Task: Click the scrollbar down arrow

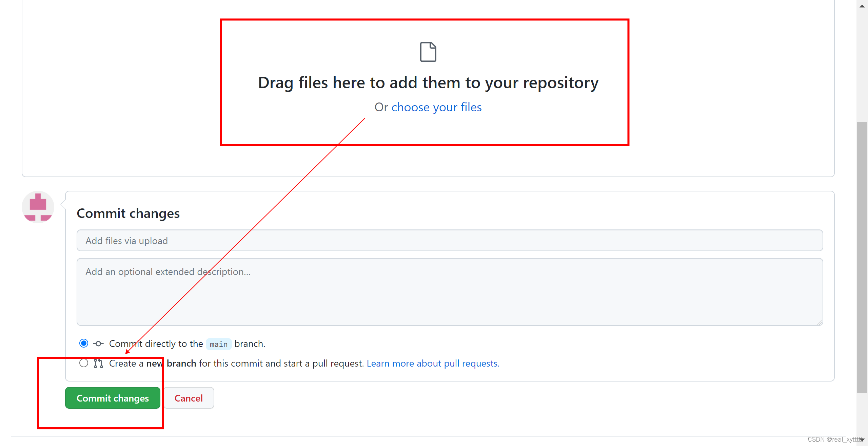Action: [x=862, y=440]
